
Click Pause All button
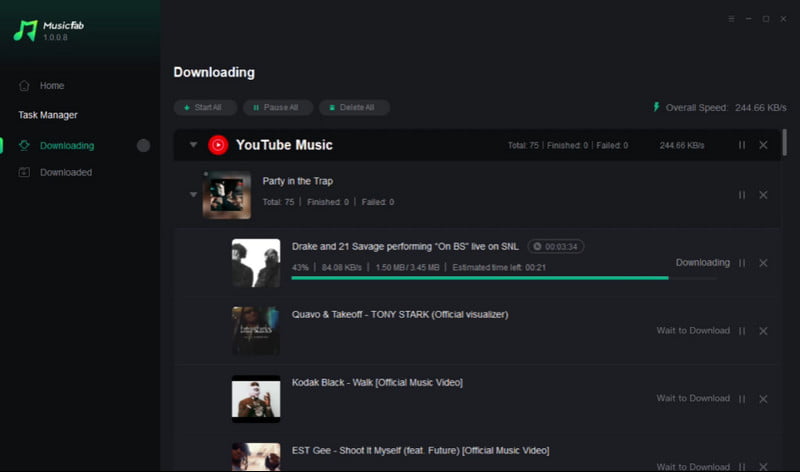(x=278, y=108)
